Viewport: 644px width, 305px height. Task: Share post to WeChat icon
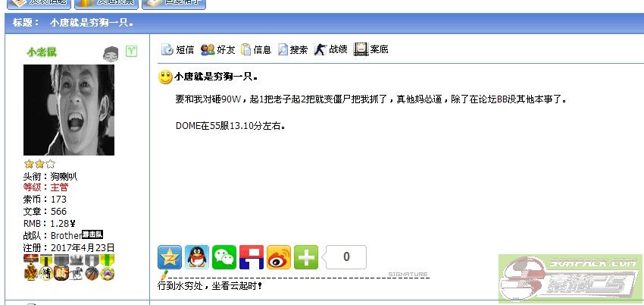click(x=224, y=257)
